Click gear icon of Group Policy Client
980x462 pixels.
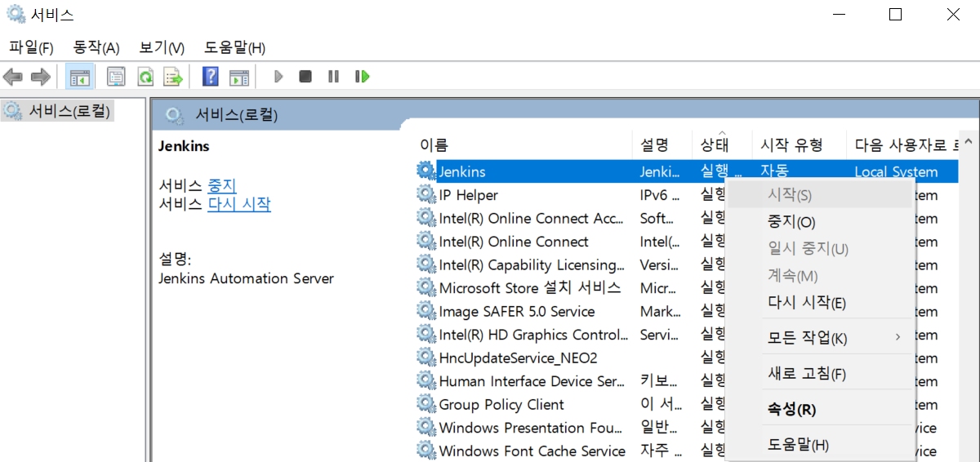click(426, 404)
